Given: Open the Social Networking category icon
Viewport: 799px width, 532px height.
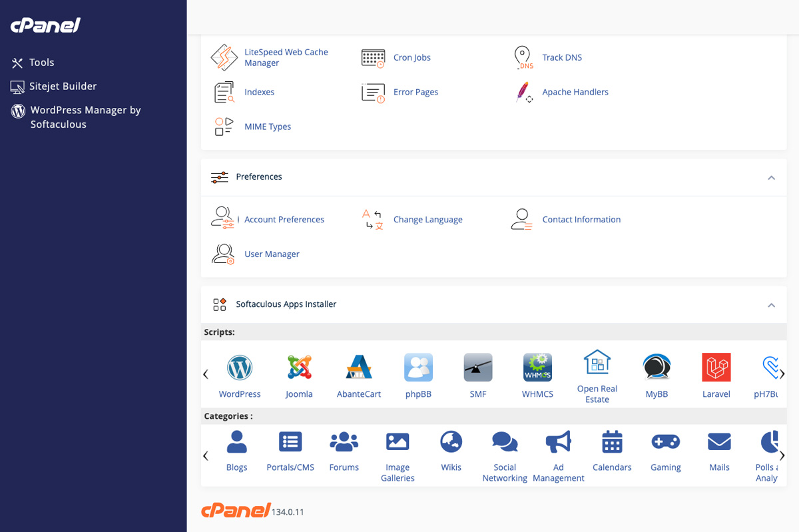Looking at the screenshot, I should pos(505,441).
